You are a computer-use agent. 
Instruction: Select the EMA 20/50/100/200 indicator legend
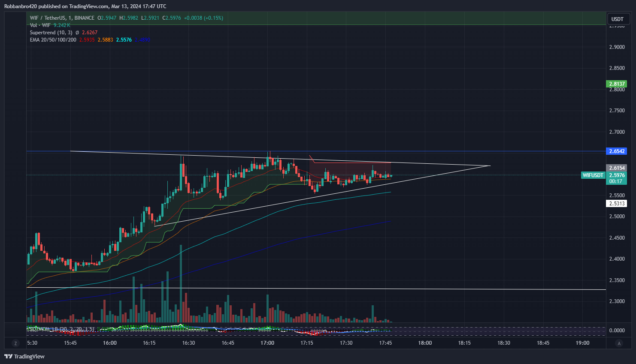(x=53, y=40)
